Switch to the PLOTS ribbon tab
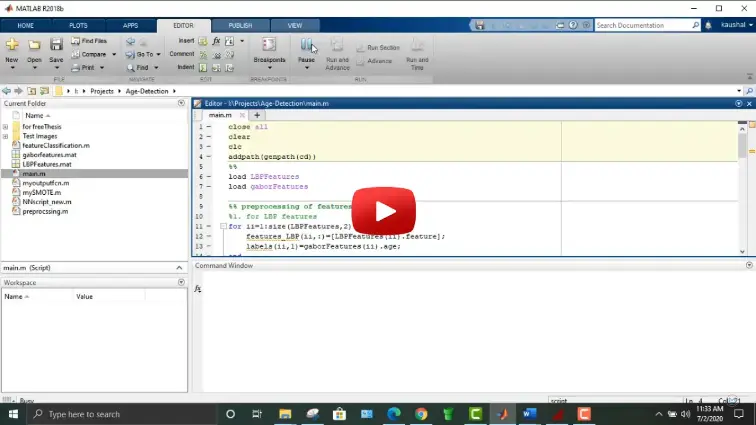Image resolution: width=756 pixels, height=425 pixels. [x=78, y=24]
